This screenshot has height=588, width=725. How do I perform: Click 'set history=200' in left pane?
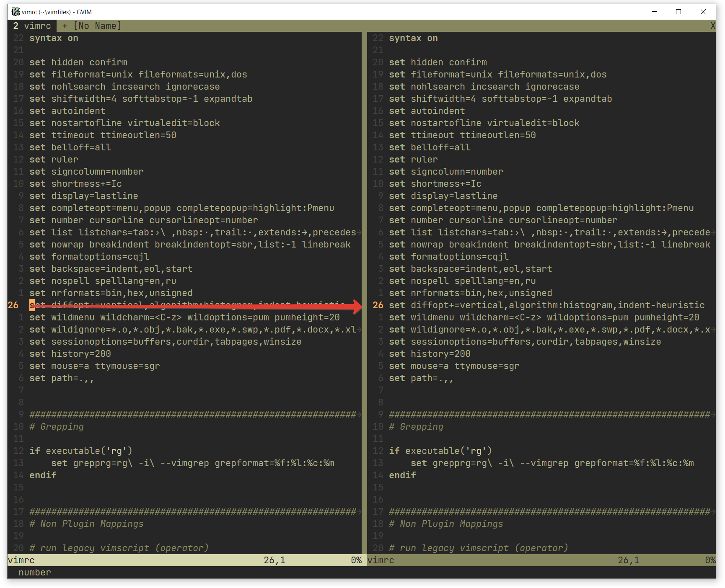(x=70, y=354)
